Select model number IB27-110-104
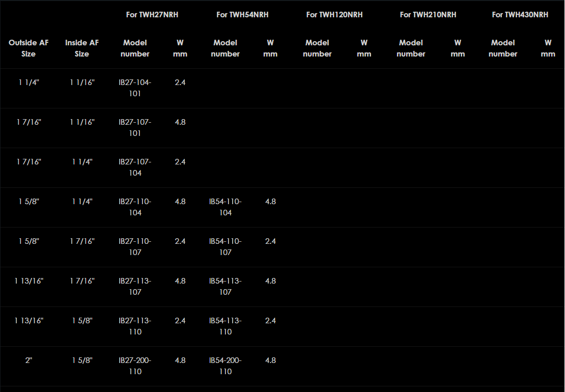Screen dimensions: 565x392 tap(135, 207)
